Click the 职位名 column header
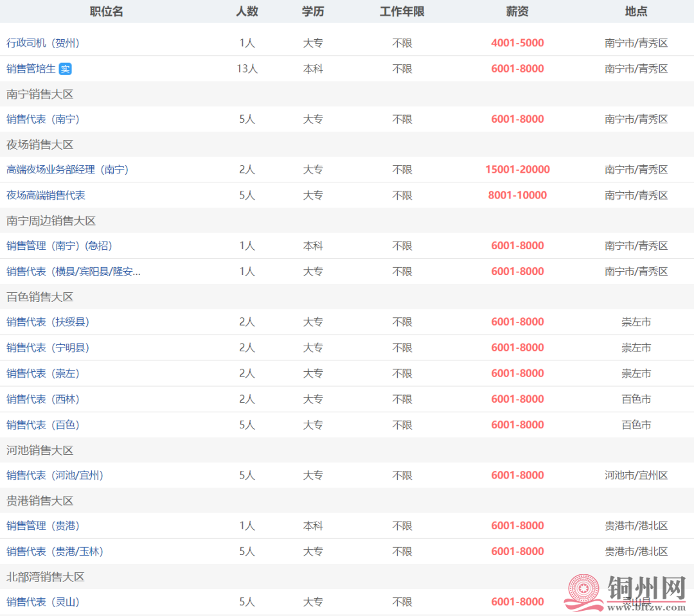The width and height of the screenshot is (694, 616). 106,12
